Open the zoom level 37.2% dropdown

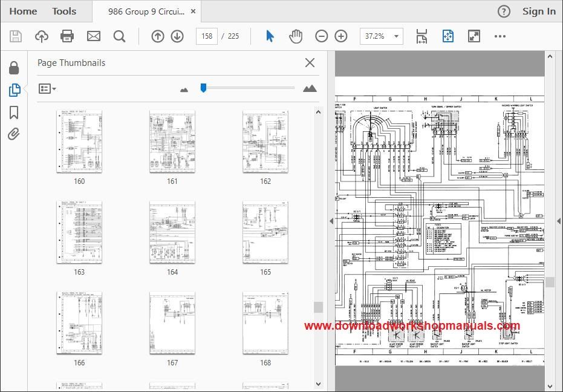click(382, 36)
